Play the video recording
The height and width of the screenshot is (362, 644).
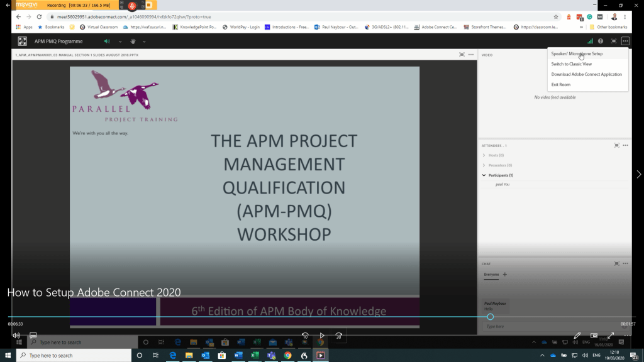(x=322, y=336)
